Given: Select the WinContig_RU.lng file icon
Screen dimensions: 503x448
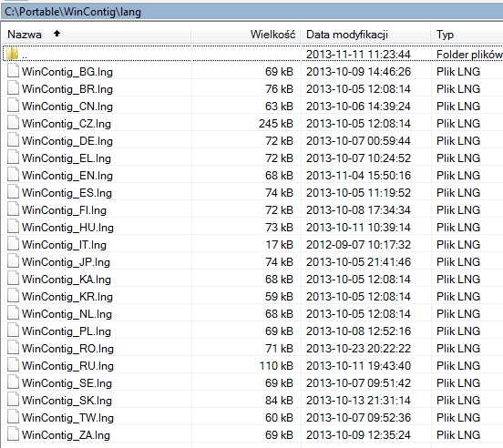Looking at the screenshot, I should pos(13,364).
